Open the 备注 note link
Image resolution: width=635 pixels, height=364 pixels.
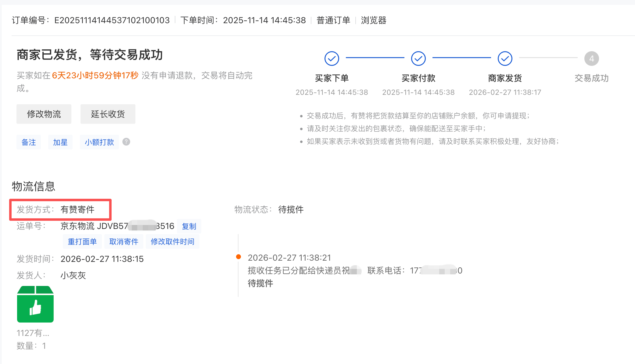(29, 142)
